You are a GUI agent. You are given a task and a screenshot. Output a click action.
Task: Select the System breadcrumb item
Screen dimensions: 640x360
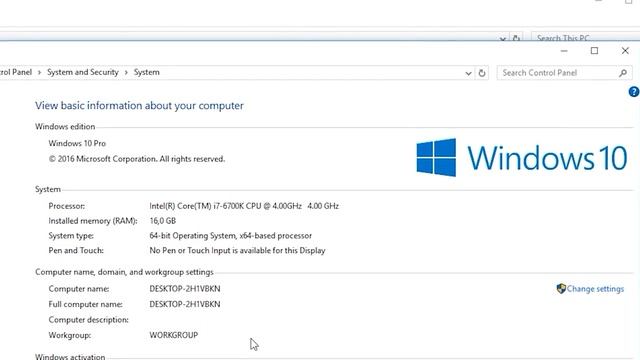coord(147,72)
